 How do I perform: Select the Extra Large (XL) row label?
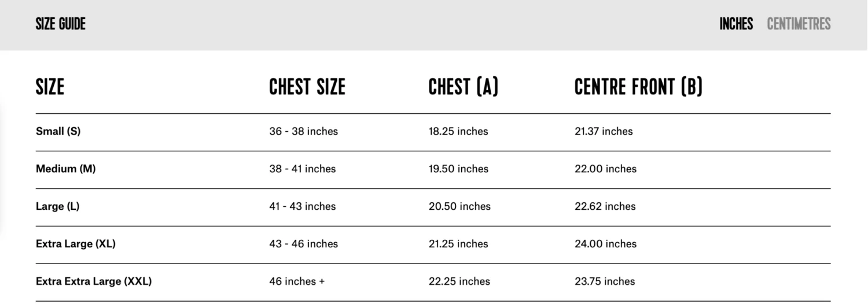click(75, 244)
